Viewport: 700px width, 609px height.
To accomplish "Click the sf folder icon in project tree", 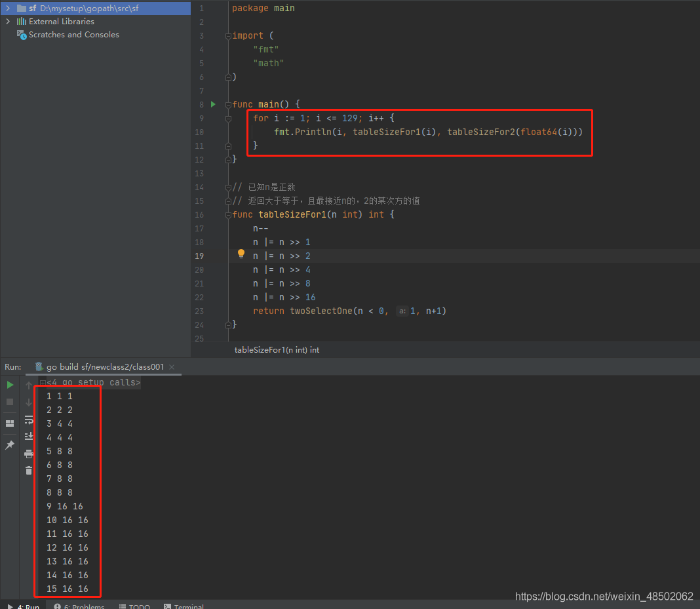I will (22, 8).
